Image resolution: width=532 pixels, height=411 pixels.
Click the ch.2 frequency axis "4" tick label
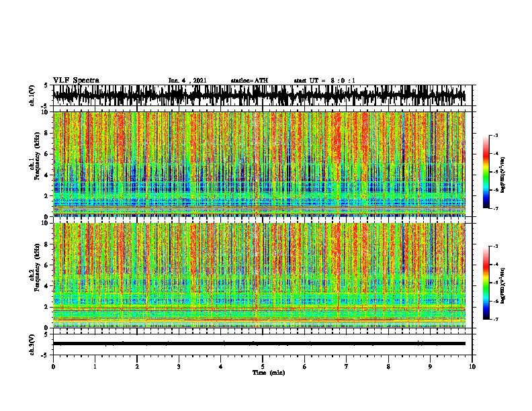[x=46, y=287]
